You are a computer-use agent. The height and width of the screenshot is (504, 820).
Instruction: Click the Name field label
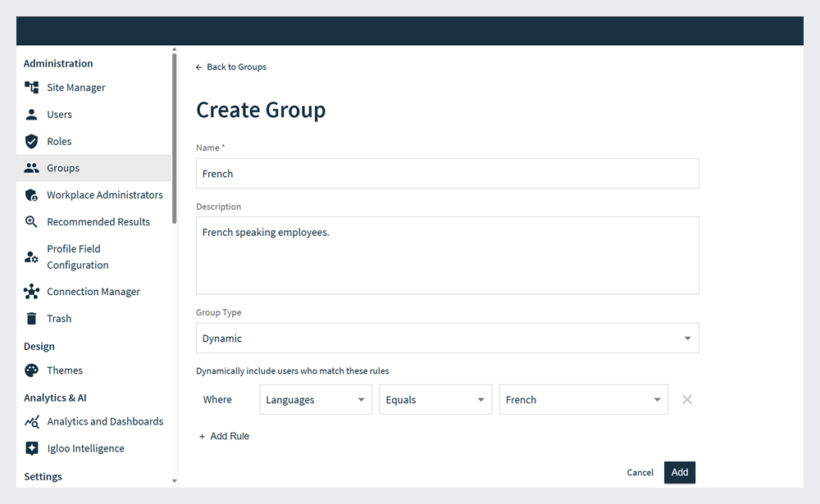pyautogui.click(x=210, y=148)
